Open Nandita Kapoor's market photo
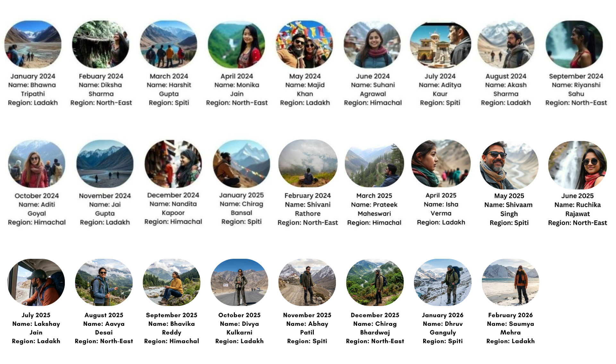Viewport: 616px width, 364px height. [x=173, y=164]
